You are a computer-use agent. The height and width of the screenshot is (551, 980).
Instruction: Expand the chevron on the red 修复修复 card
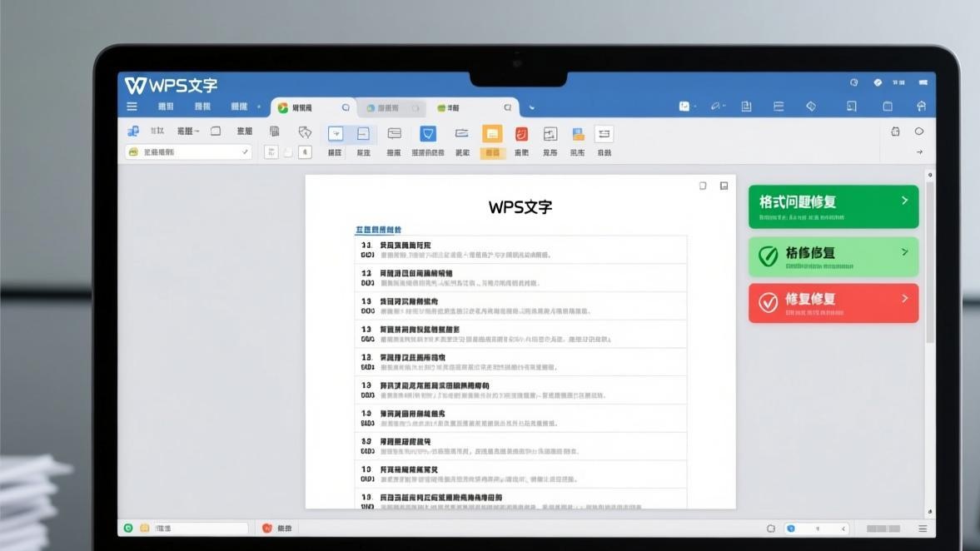pos(904,299)
